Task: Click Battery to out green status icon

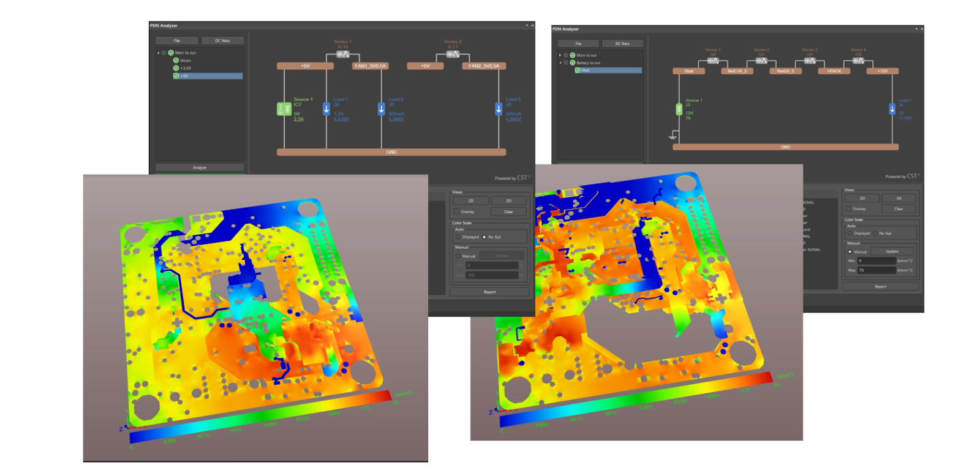Action: (573, 63)
